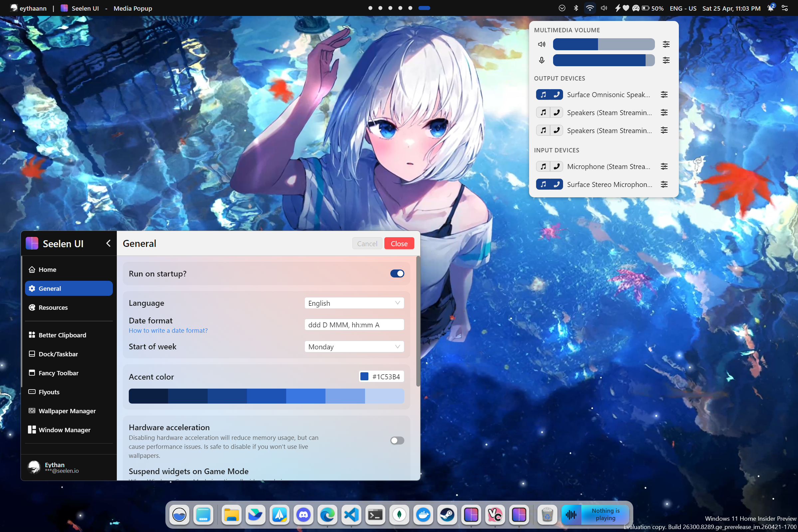
Task: Open Fancy Toolbar settings
Action: pyautogui.click(x=69, y=373)
